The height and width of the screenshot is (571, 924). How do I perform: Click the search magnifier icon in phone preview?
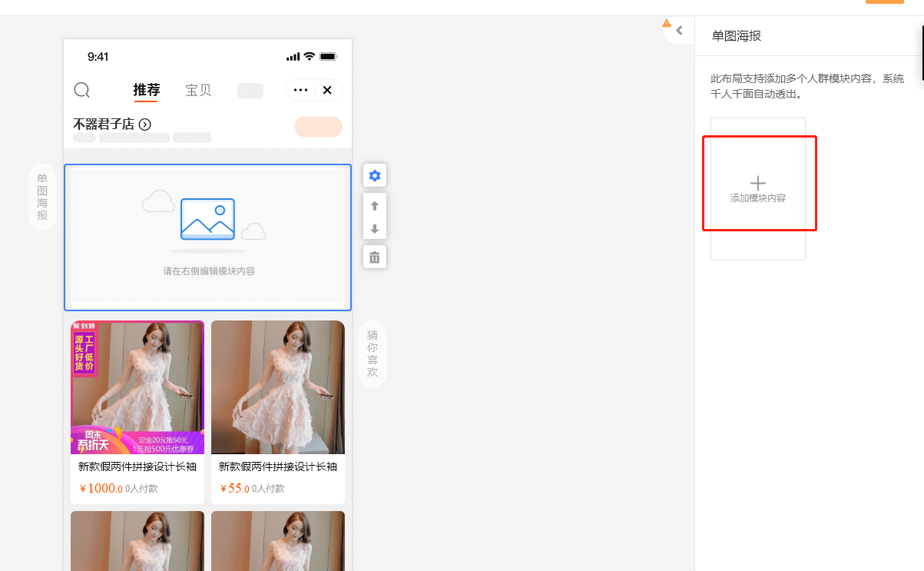[82, 90]
